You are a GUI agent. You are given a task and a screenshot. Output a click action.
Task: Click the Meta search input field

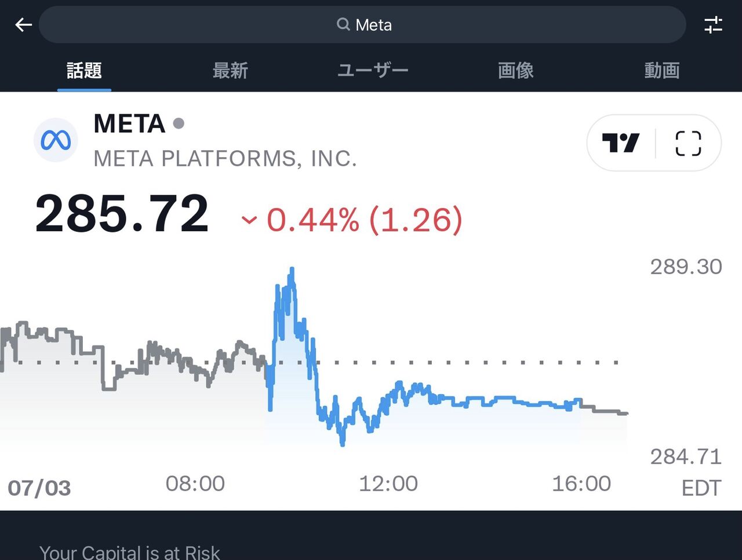(362, 25)
